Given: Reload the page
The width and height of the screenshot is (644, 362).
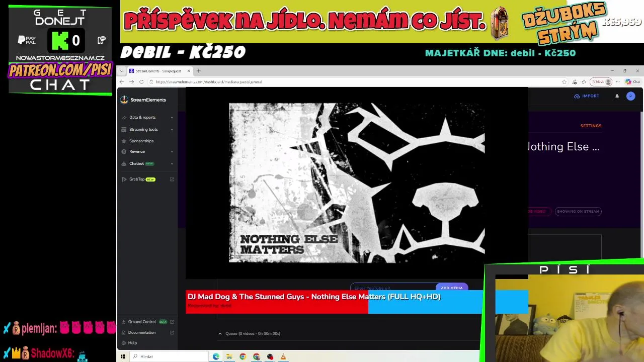Looking at the screenshot, I should (x=141, y=82).
